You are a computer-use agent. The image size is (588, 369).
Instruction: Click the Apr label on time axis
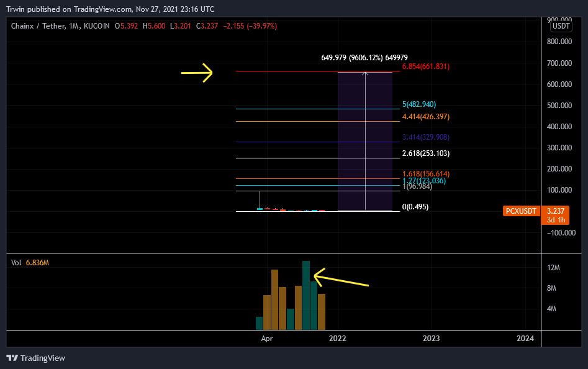(x=266, y=338)
